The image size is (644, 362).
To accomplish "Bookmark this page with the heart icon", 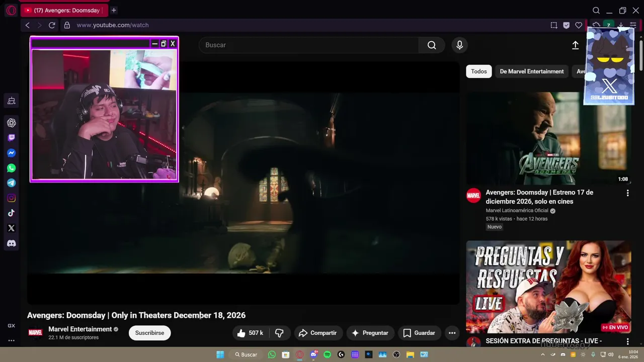I will point(579,25).
